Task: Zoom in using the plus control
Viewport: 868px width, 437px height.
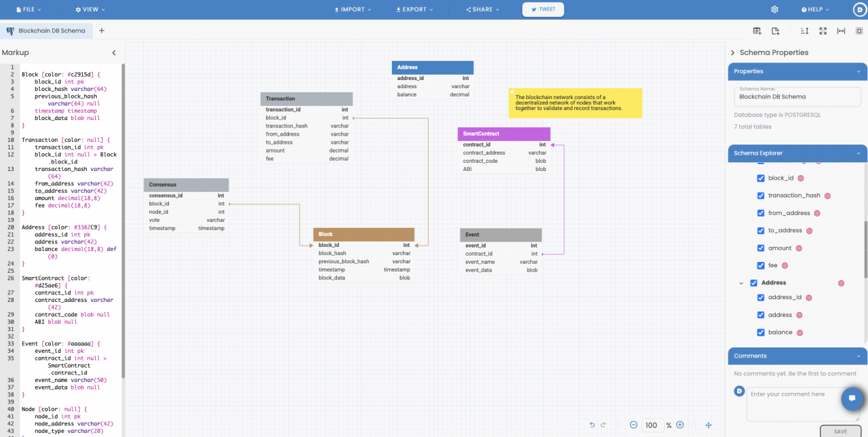Action: [679, 425]
